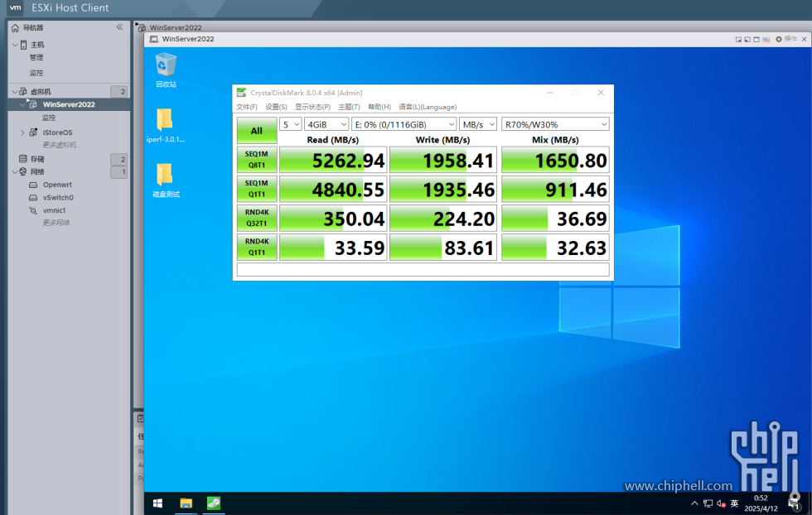Start the SEQ1M Q1T1 test
The width and height of the screenshot is (812, 515).
[257, 189]
